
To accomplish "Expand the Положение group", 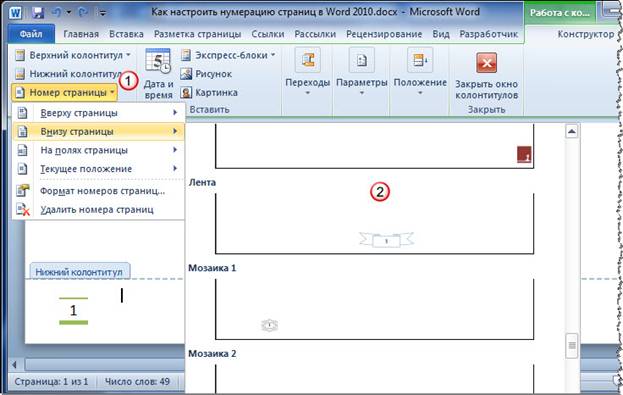I will tap(420, 72).
